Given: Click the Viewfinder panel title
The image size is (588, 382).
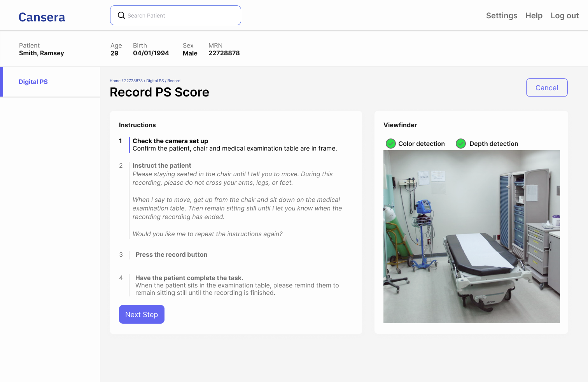Looking at the screenshot, I should (x=400, y=125).
